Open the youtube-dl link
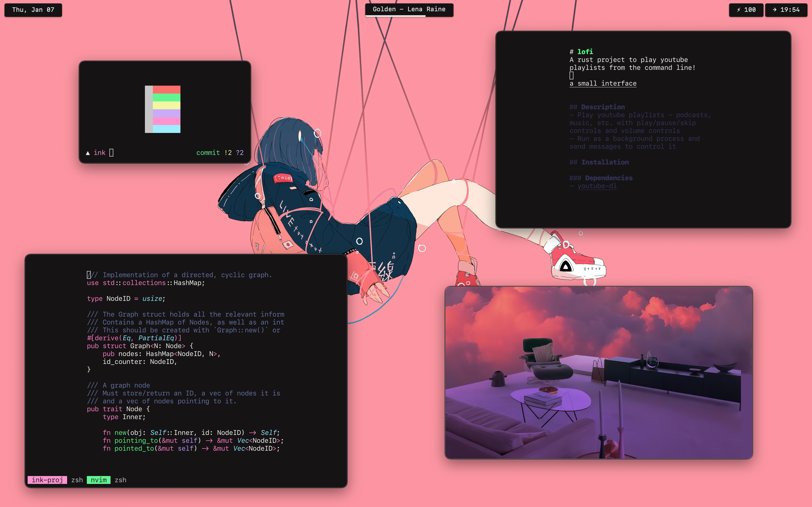Viewport: 812px width, 507px height. [597, 186]
